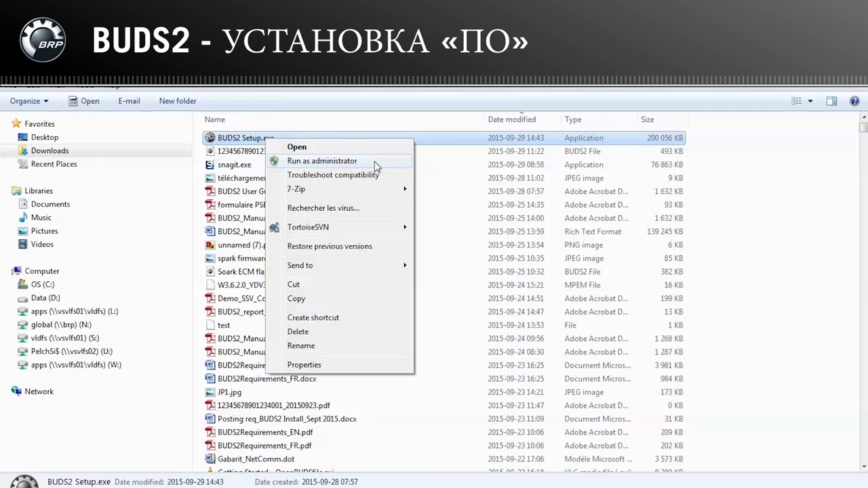Viewport: 868px width, 488px height.
Task: Click the Videos library icon
Action: pyautogui.click(x=23, y=244)
